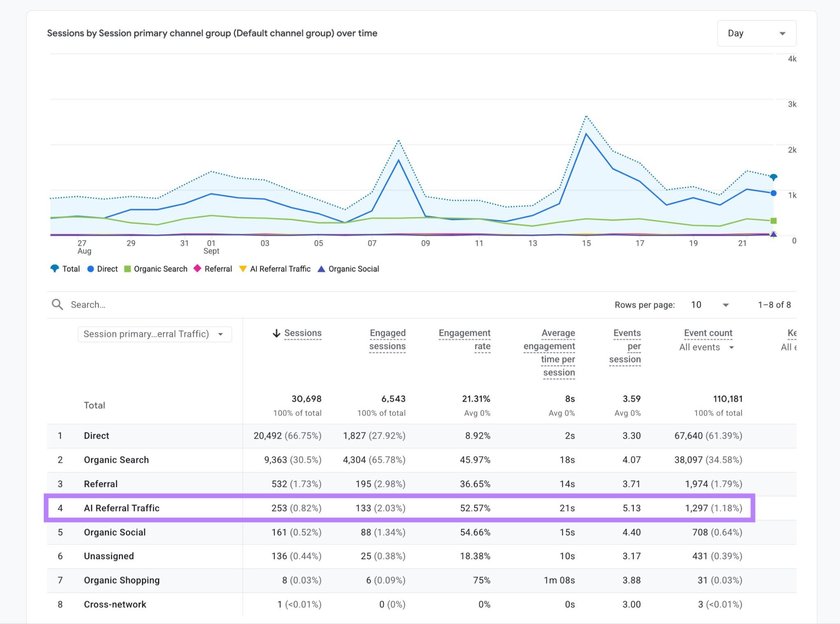The width and height of the screenshot is (840, 624).
Task: Click the 45.97% engagement rate cell
Action: point(475,460)
